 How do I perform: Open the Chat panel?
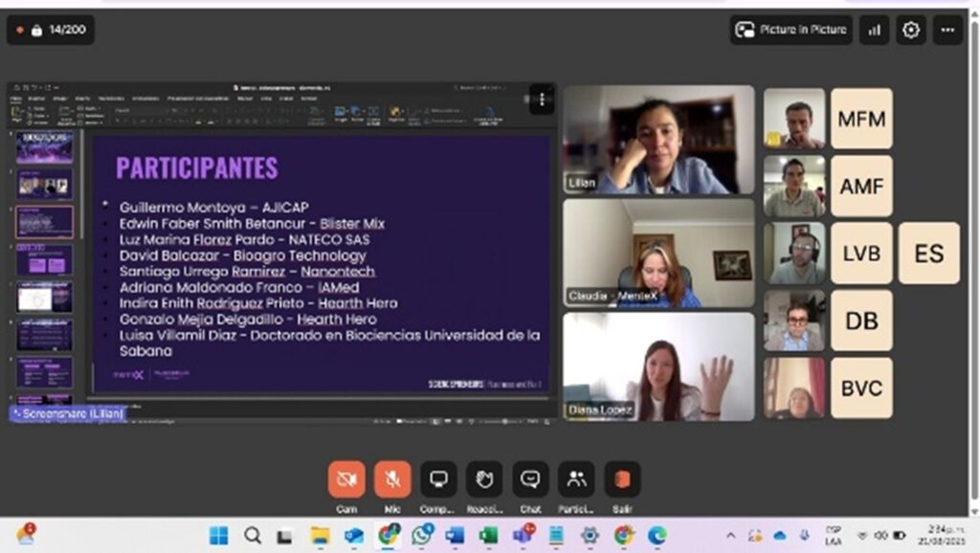[x=530, y=479]
